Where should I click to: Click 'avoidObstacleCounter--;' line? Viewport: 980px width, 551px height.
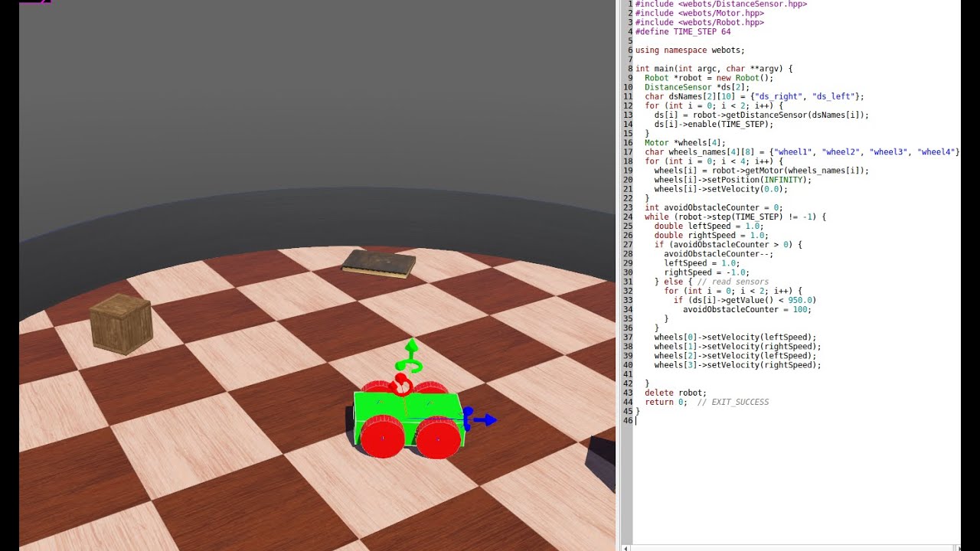coord(719,253)
